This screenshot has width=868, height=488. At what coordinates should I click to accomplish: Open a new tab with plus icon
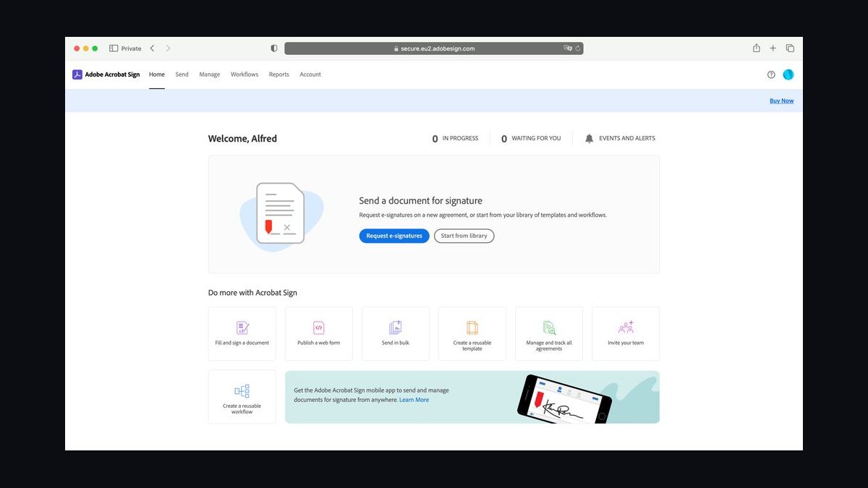click(x=773, y=48)
